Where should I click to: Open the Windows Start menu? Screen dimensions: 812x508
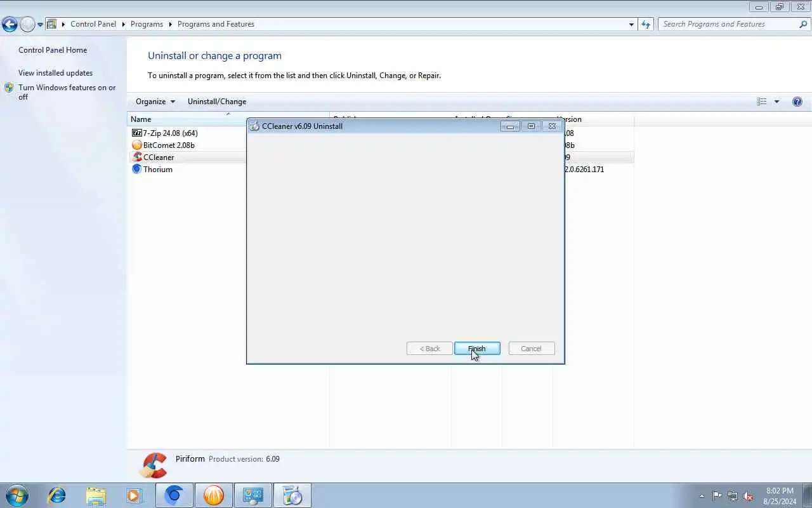click(17, 495)
